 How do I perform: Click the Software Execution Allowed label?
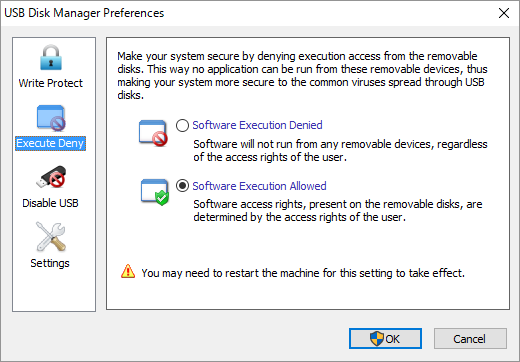259,186
